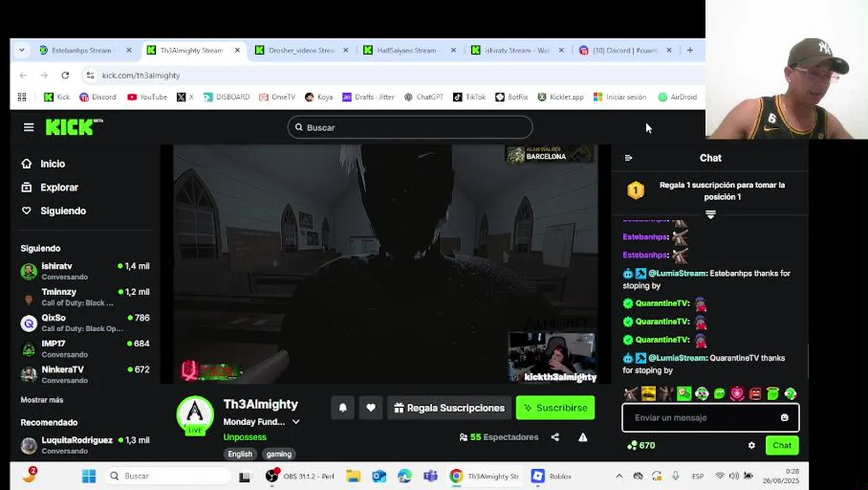This screenshot has height=490, width=868.
Task: Toggle follow with the heart icon
Action: point(371,408)
